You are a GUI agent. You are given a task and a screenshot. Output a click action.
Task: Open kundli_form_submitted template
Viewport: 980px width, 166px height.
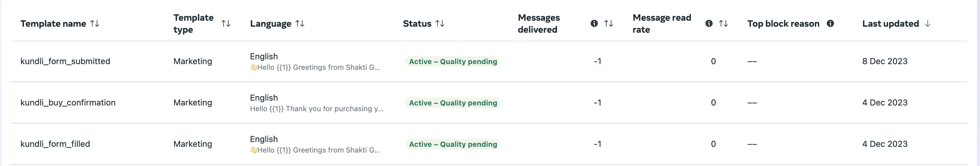(x=65, y=61)
